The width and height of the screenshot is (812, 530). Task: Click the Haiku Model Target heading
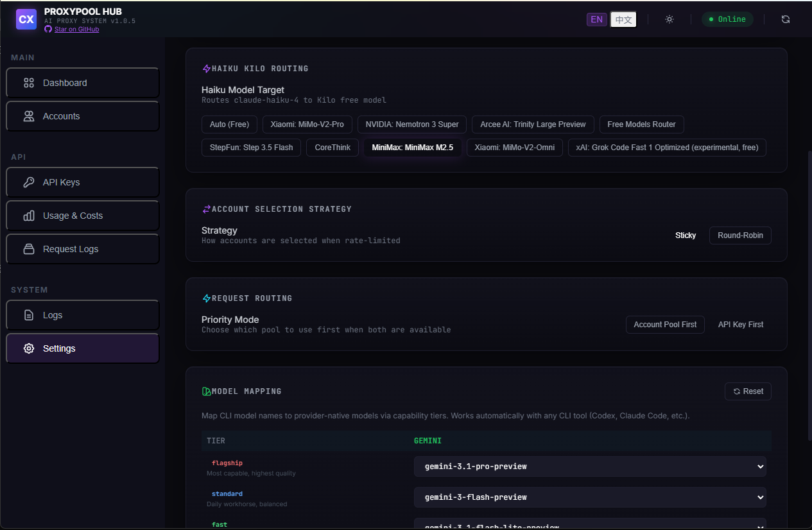(243, 90)
